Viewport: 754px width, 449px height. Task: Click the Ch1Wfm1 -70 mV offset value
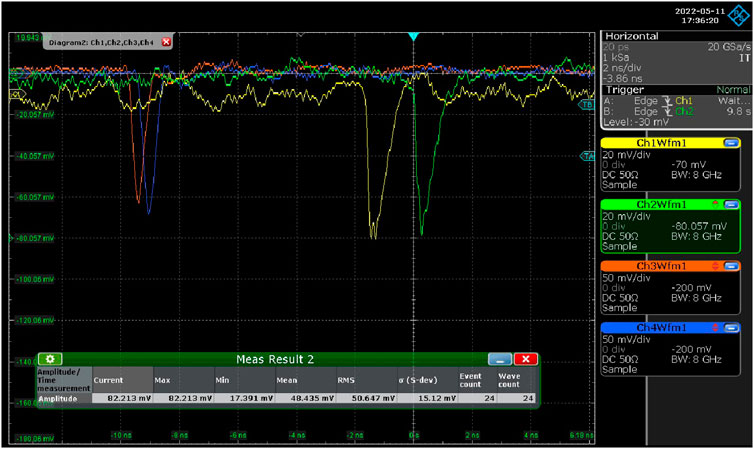tap(689, 164)
